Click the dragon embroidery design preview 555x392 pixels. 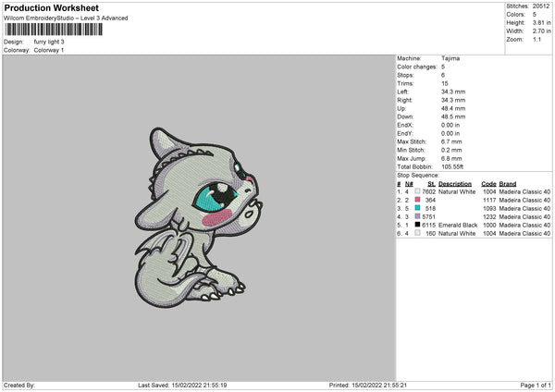(198, 217)
